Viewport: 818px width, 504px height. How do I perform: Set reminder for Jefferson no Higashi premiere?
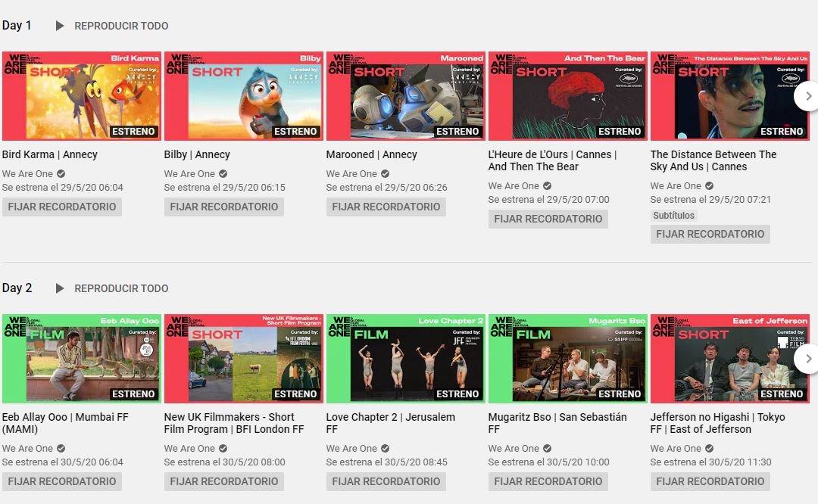tap(710, 481)
